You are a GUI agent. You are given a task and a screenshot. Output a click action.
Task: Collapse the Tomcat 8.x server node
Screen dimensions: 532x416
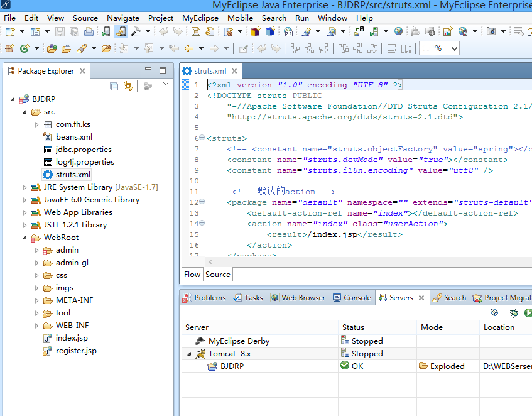click(x=189, y=354)
